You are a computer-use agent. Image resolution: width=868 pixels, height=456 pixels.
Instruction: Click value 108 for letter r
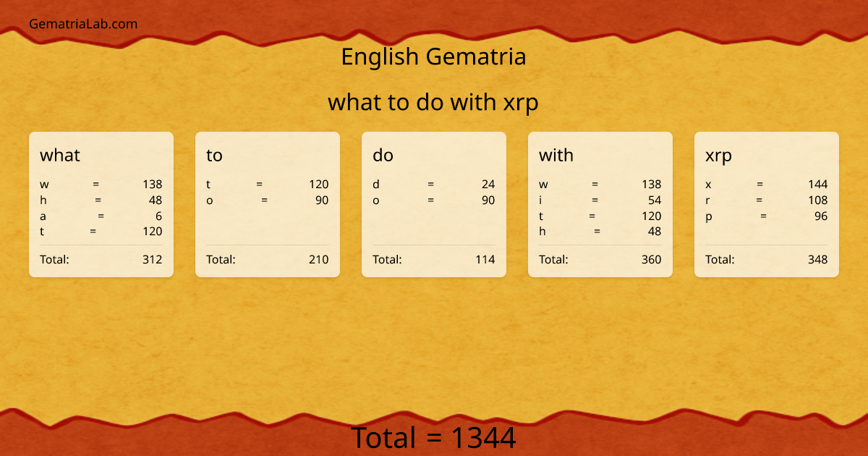pyautogui.click(x=818, y=200)
